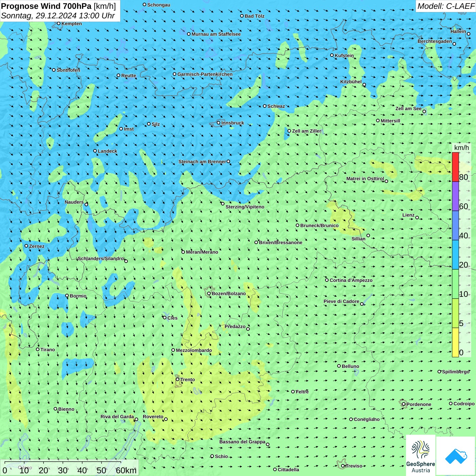Click the '60km' scale bar label
This screenshot has height=476, width=476.
(x=126, y=470)
